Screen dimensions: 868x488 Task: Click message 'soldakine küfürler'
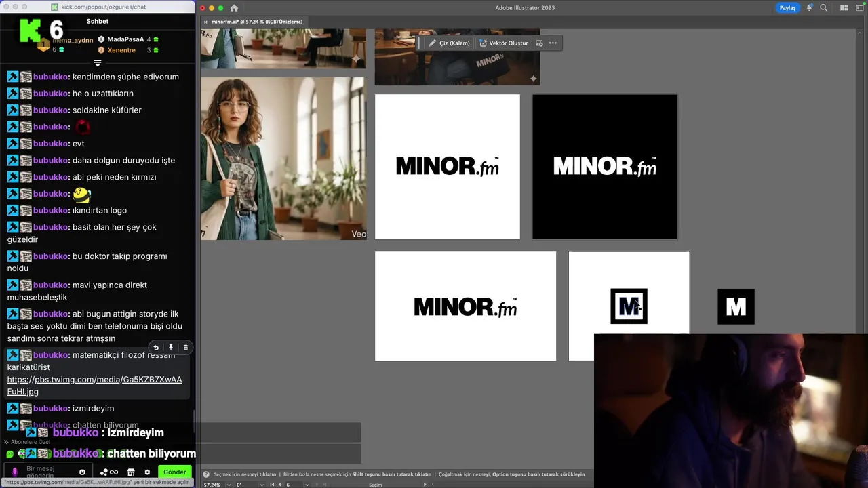(x=107, y=110)
